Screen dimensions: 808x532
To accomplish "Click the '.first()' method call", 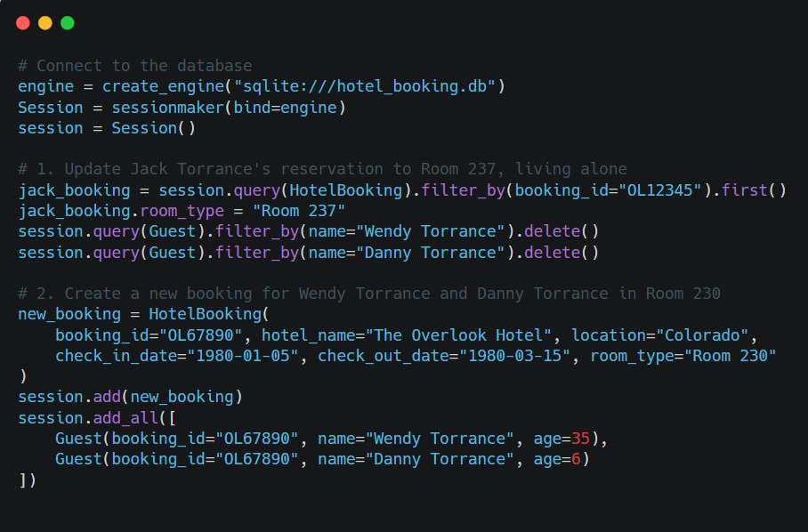I will pos(749,190).
